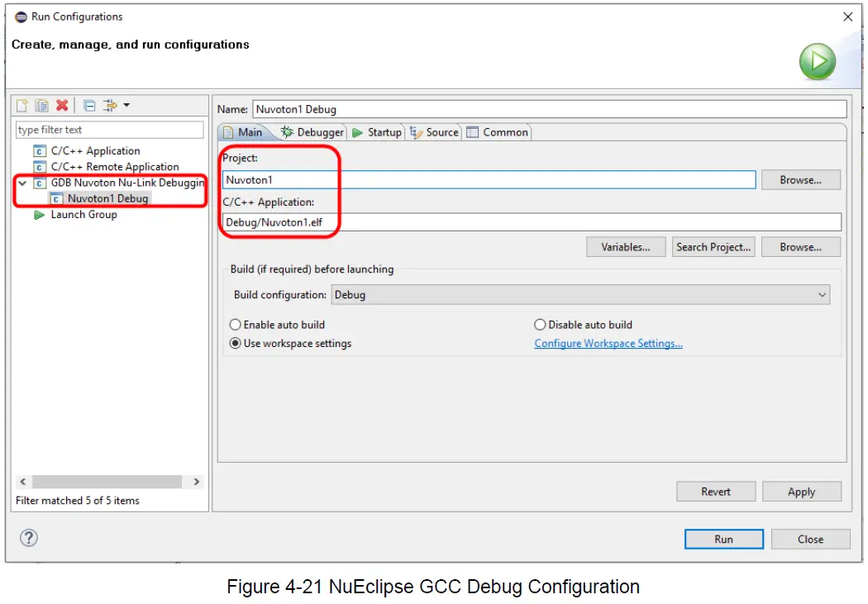Select GDB Nuvoton Nu-Link Debugging entry
The height and width of the screenshot is (604, 868).
point(127,183)
